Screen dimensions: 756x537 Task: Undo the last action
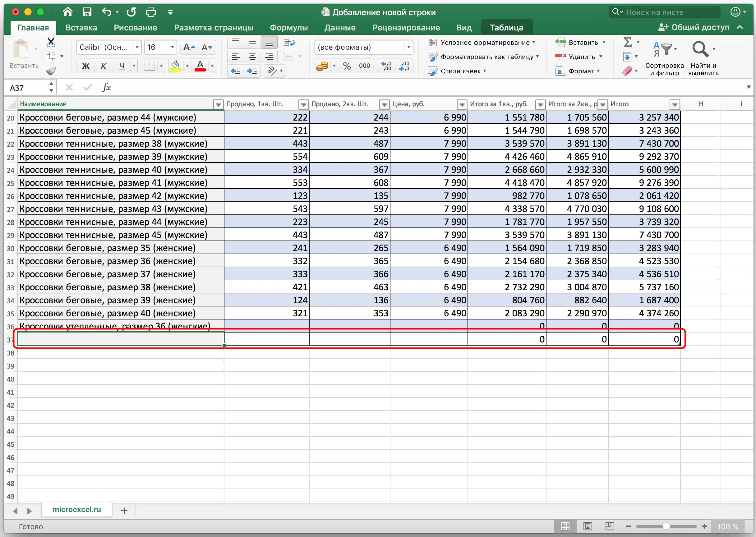107,12
